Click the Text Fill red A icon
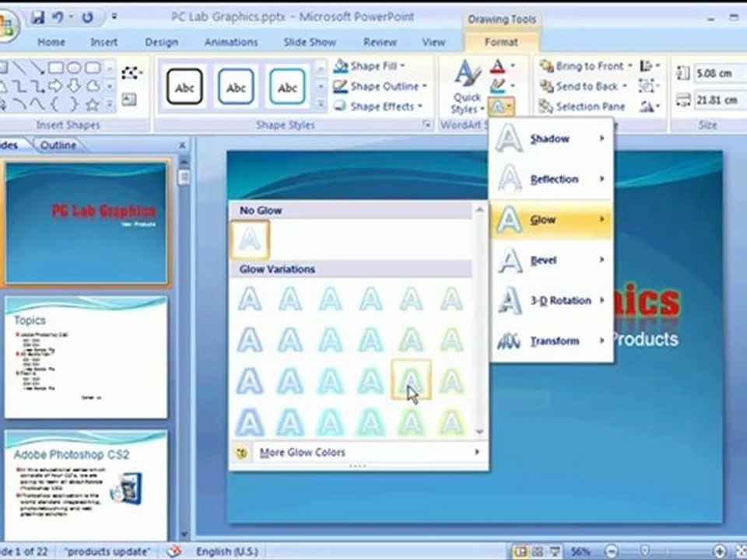This screenshot has width=747, height=560. [498, 66]
